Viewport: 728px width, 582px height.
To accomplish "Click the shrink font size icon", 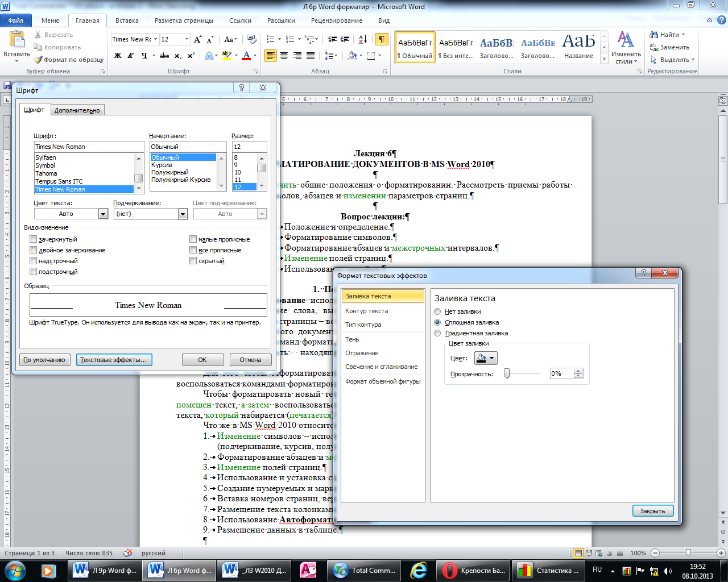I will [210, 39].
